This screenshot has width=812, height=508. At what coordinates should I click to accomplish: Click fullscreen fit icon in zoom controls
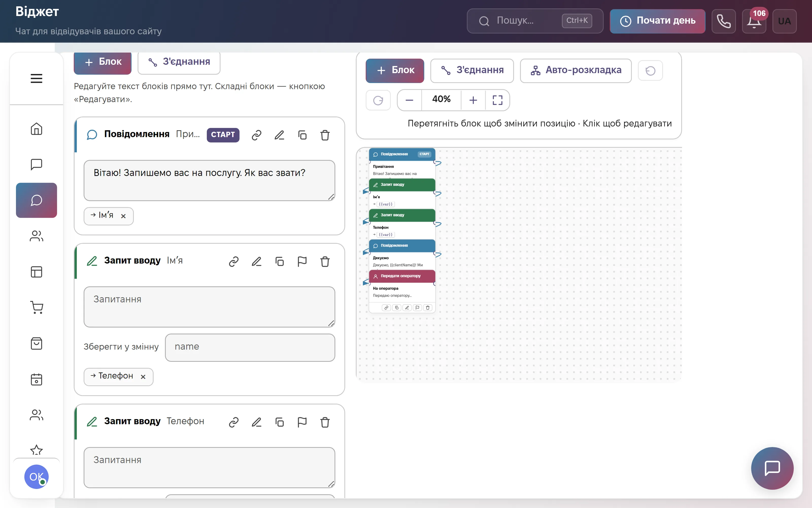pos(497,100)
